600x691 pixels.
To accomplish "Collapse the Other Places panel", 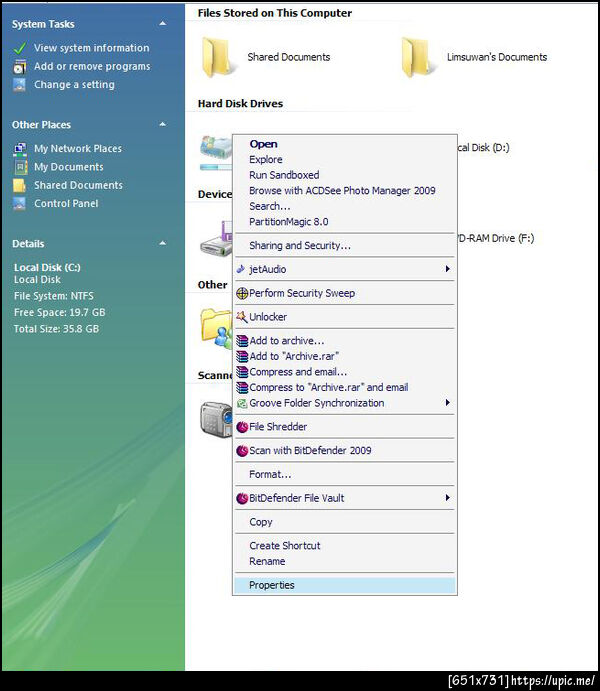I will point(163,124).
